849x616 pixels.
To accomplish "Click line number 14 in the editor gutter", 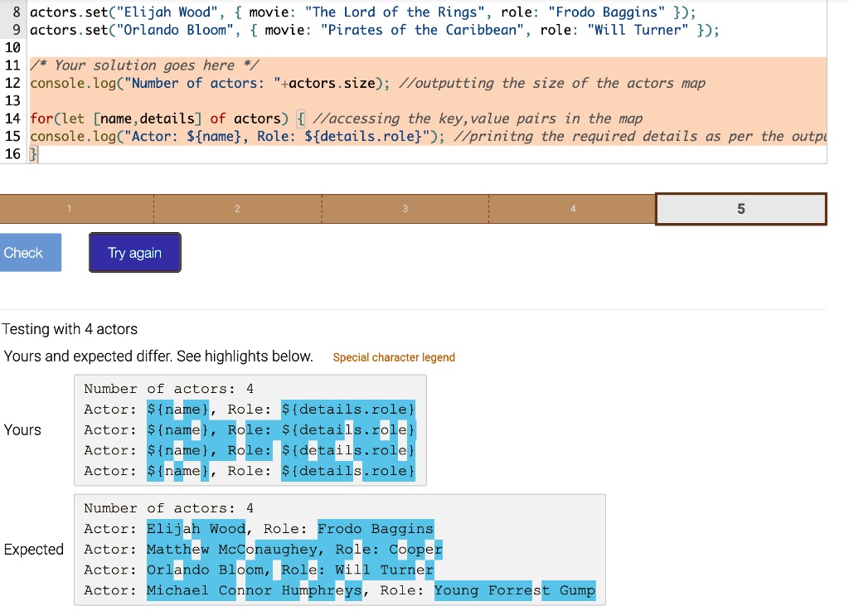I will pyautogui.click(x=12, y=118).
